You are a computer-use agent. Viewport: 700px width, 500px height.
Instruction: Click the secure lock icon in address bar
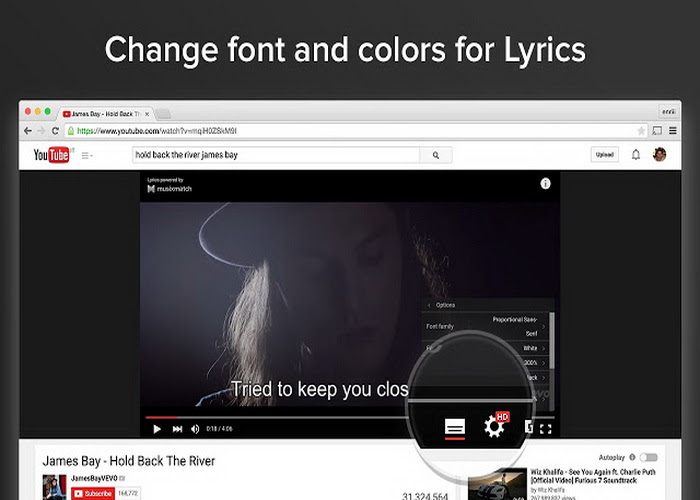(x=71, y=131)
